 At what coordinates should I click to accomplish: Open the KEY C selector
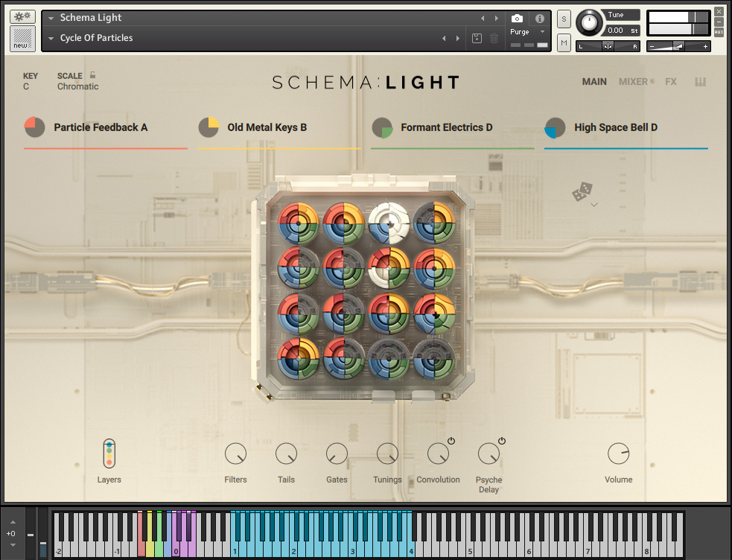pyautogui.click(x=31, y=81)
